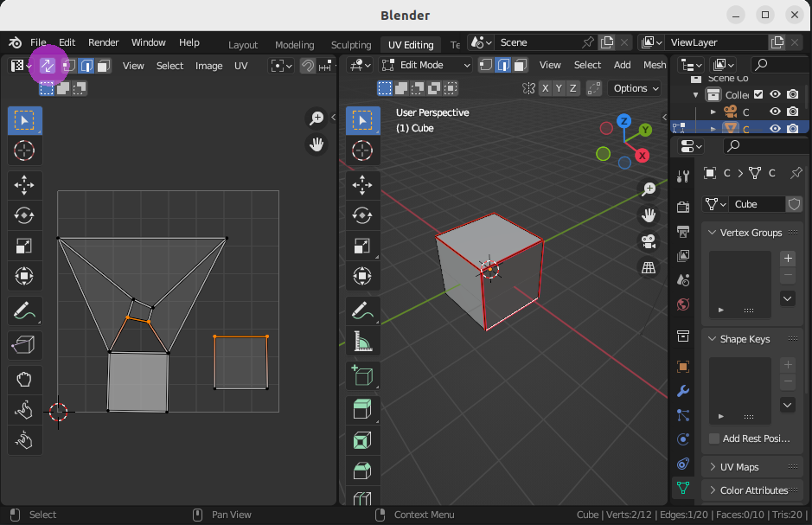Open Object Data Properties green triangle tab

click(682, 488)
